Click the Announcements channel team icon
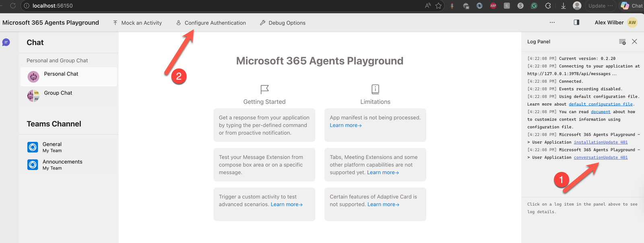This screenshot has width=644, height=243. point(33,164)
